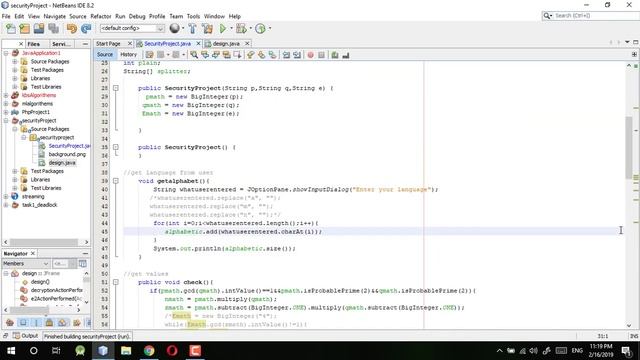Viewport: 640px width, 360px height.
Task: Click Find Next Occurrence editor icon
Action: click(x=216, y=55)
